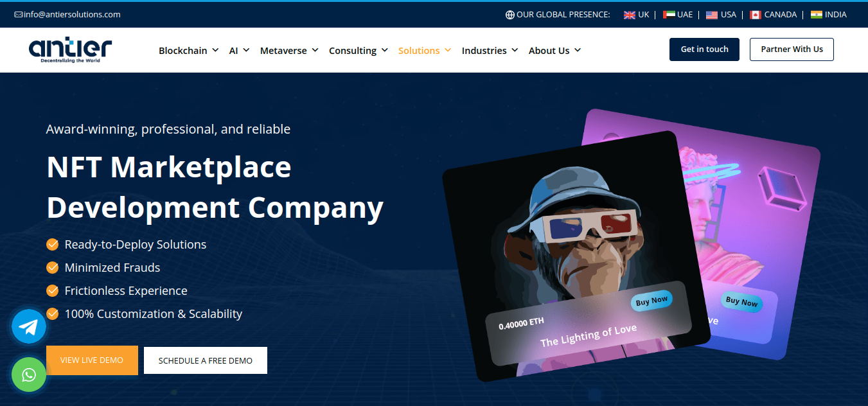The image size is (868, 406).
Task: Click the View Live Demo button
Action: pyautogui.click(x=92, y=360)
